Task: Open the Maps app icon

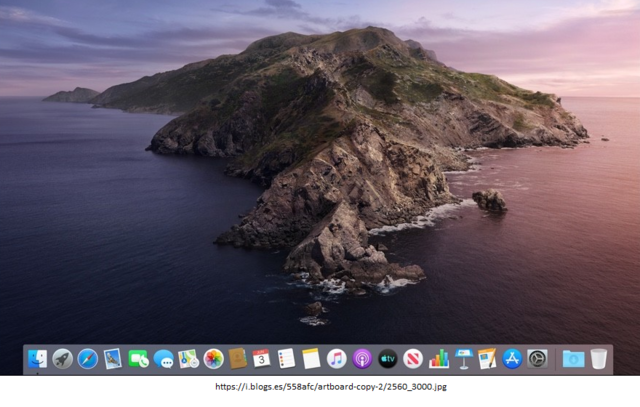Action: pos(189,359)
